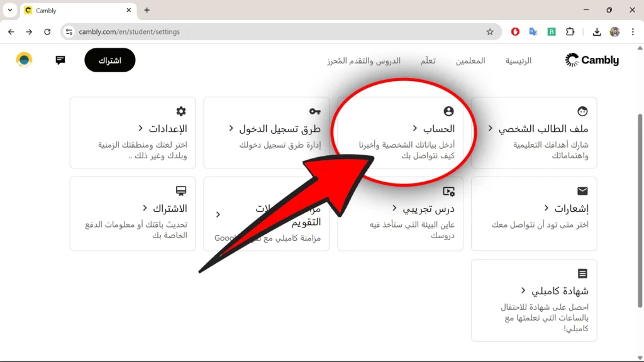Viewport: 644px width, 362px height.
Task: Click the video icon on درس تجريبي card
Action: coord(448,190)
